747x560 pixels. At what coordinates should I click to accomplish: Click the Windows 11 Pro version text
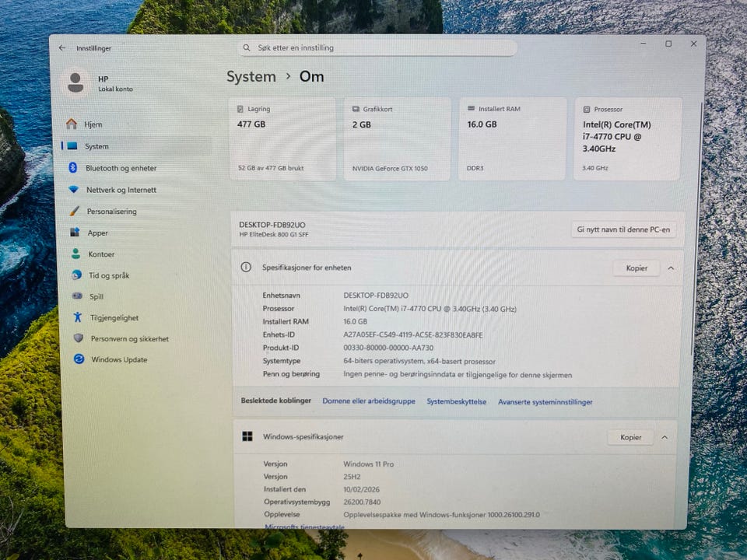(x=368, y=464)
